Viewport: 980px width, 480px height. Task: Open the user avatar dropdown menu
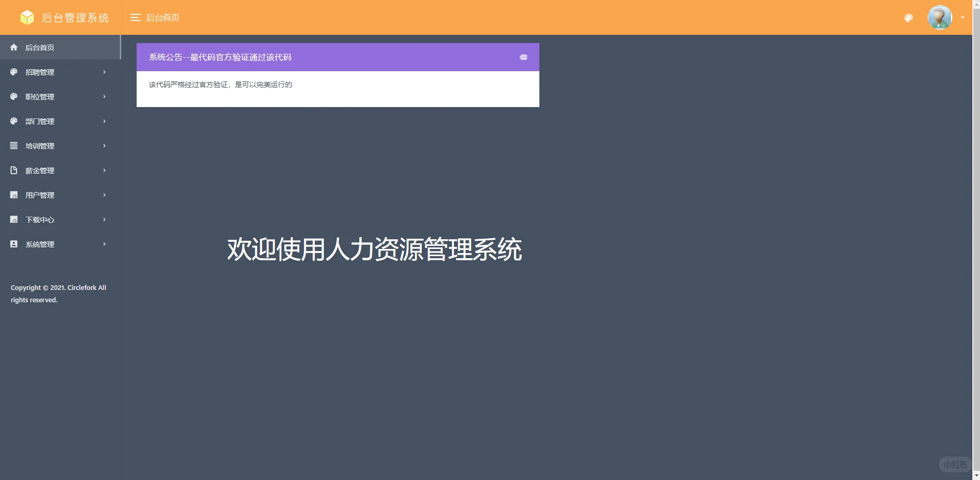pyautogui.click(x=940, y=17)
